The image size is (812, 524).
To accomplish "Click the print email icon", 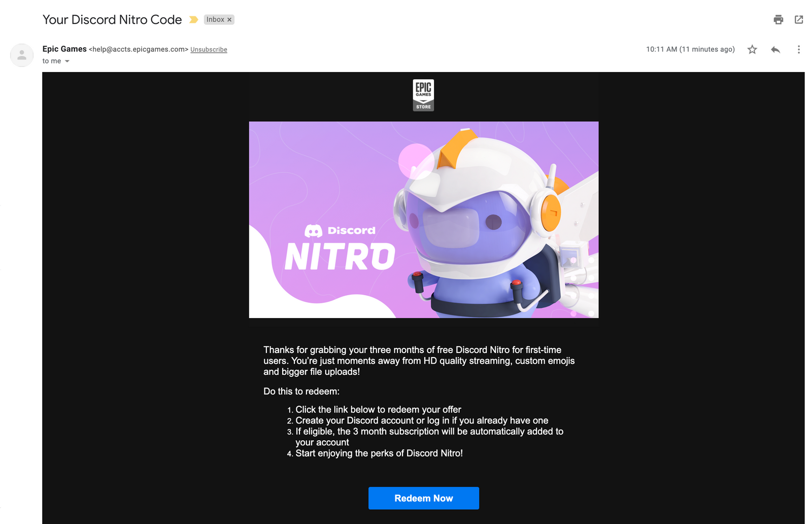I will [x=777, y=19].
